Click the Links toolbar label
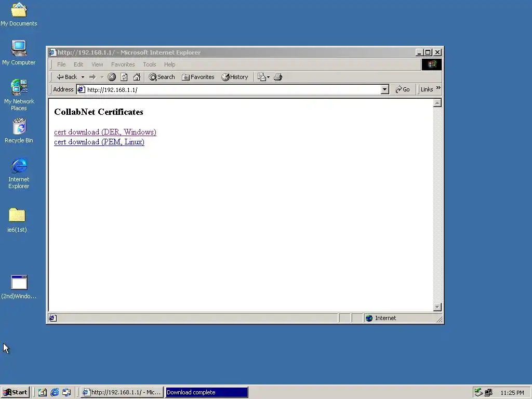The width and height of the screenshot is (532, 399). click(427, 89)
